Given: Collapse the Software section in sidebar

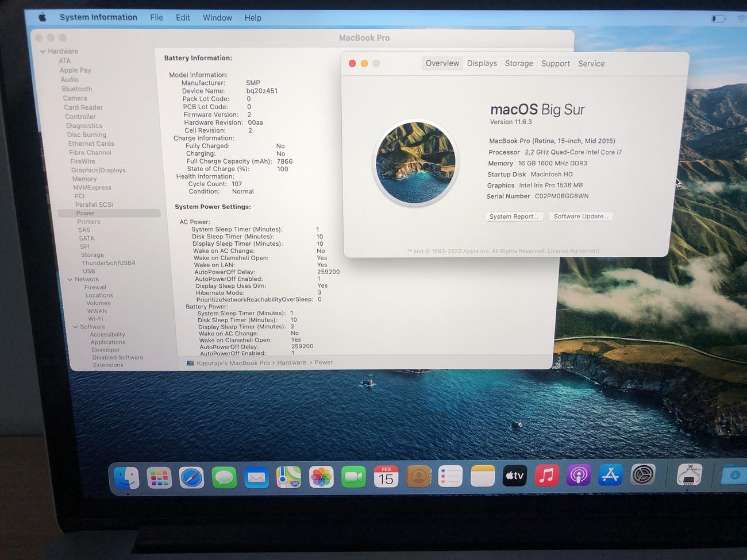Looking at the screenshot, I should (75, 327).
